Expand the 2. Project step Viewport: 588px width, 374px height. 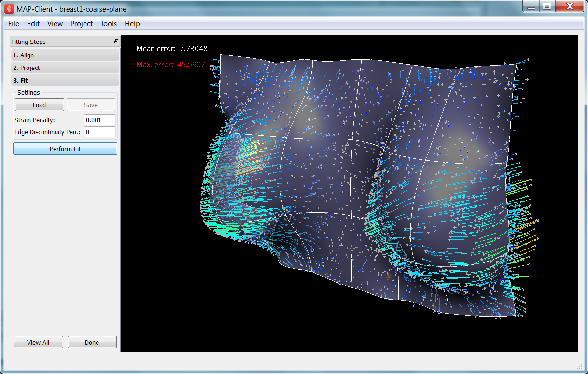point(65,68)
